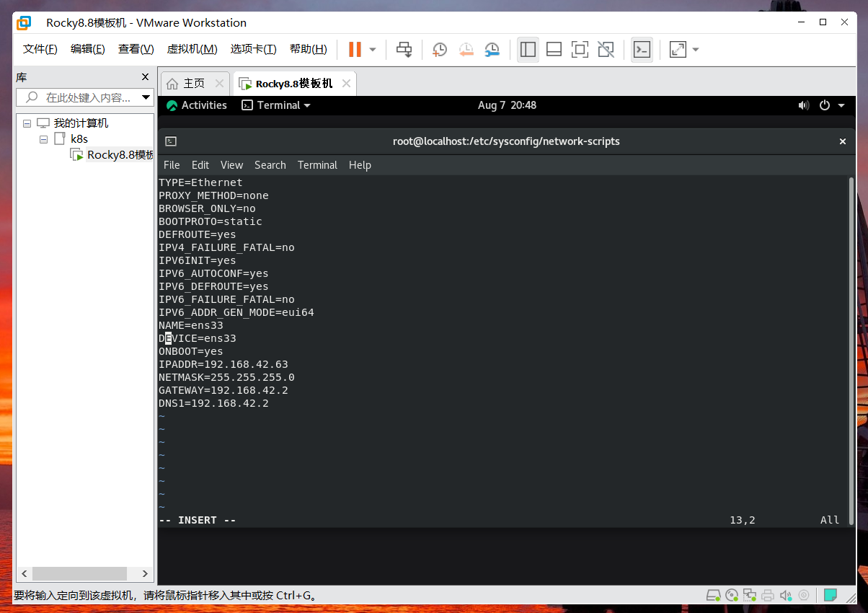Click the network adapter status icon
Viewport: 868px width, 613px height.
[x=750, y=595]
